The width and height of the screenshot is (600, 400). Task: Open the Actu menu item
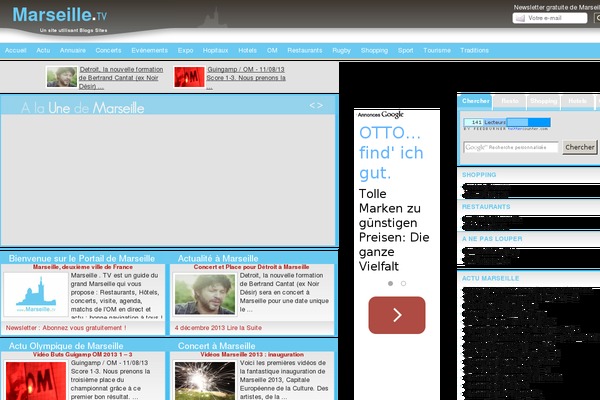point(43,51)
